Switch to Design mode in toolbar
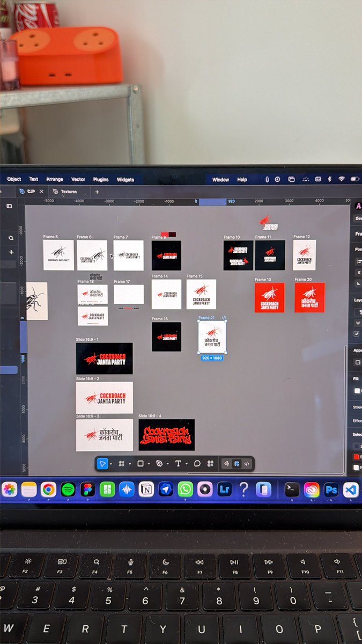 click(237, 464)
